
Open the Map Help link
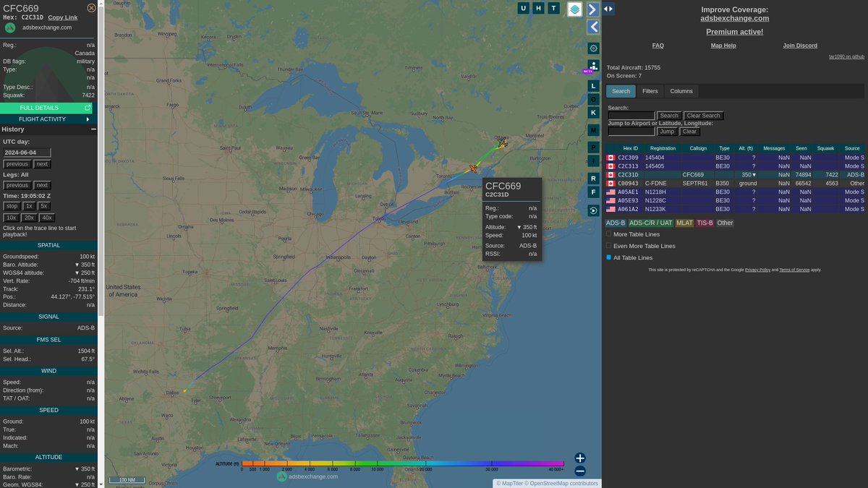(x=723, y=46)
